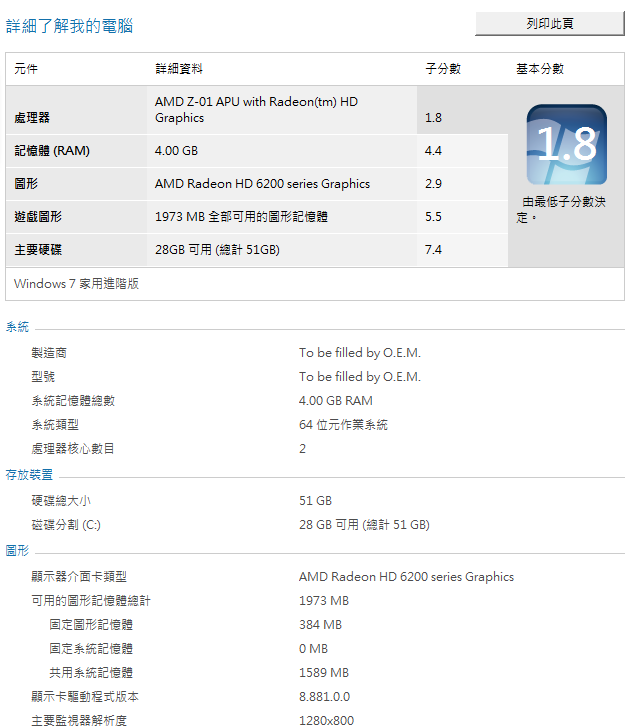Click the 1280x800 resolution value
The image size is (632, 728).
point(326,721)
